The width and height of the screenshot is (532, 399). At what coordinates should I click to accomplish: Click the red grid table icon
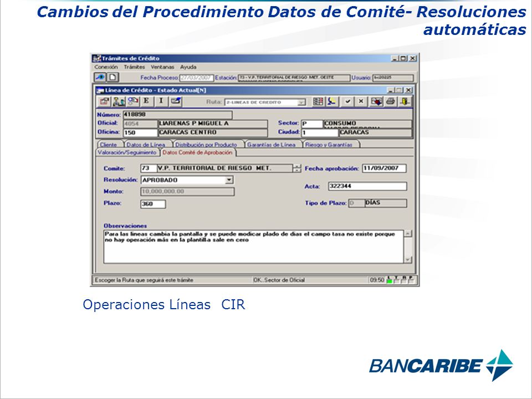coord(318,101)
